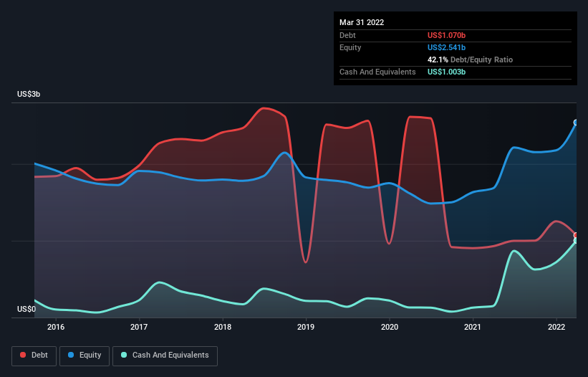Click the US$1.070b debt value
588x377 pixels.
click(446, 35)
